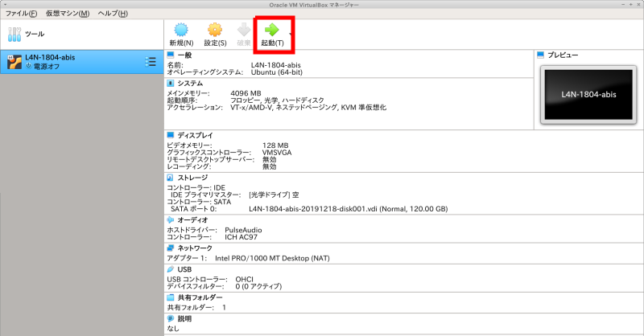
Task: Click the 0 (0 アクティブ) device filter value
Action: pos(258,286)
